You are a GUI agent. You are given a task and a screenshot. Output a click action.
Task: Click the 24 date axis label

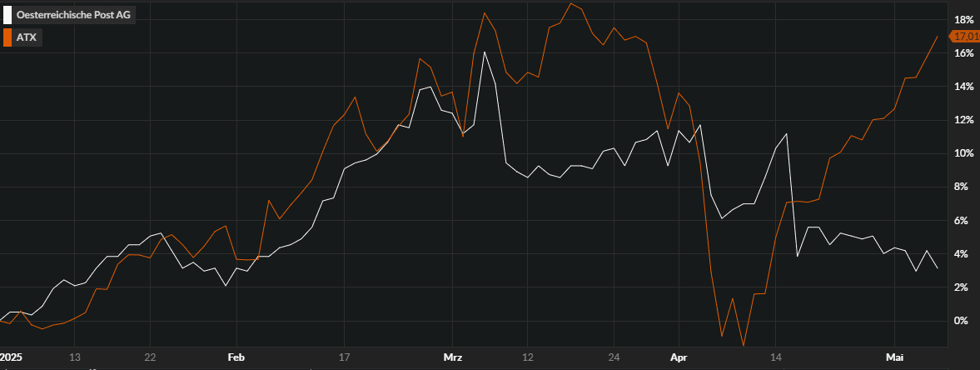614,357
